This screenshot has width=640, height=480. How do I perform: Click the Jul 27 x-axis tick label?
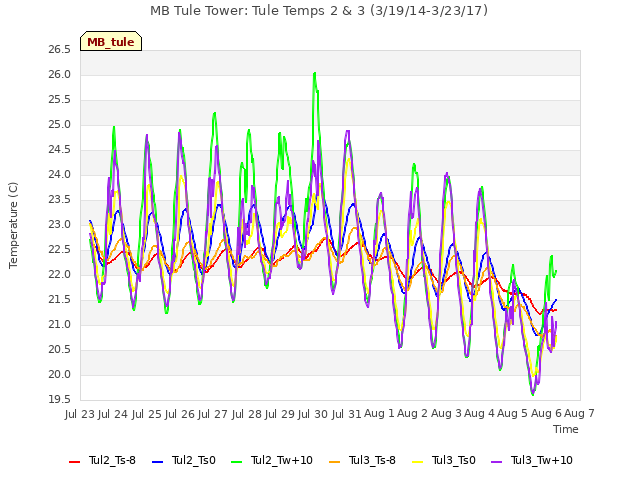coord(213,414)
